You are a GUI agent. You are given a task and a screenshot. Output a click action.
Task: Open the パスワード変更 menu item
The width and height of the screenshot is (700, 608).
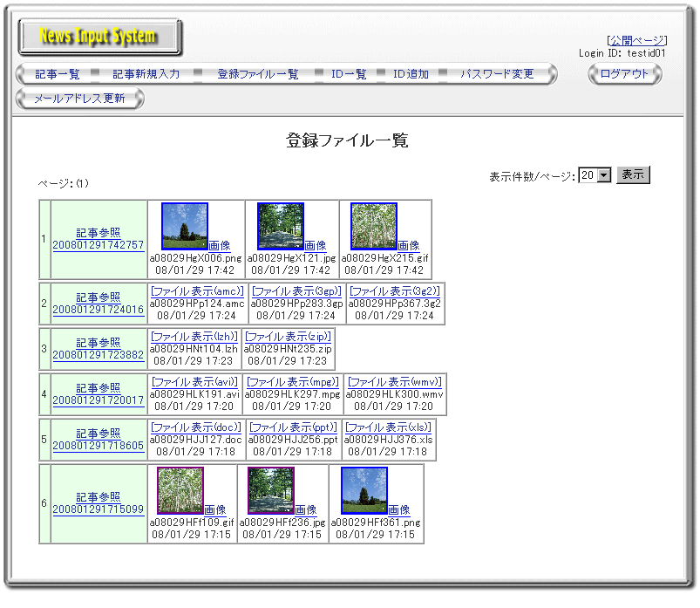[497, 74]
